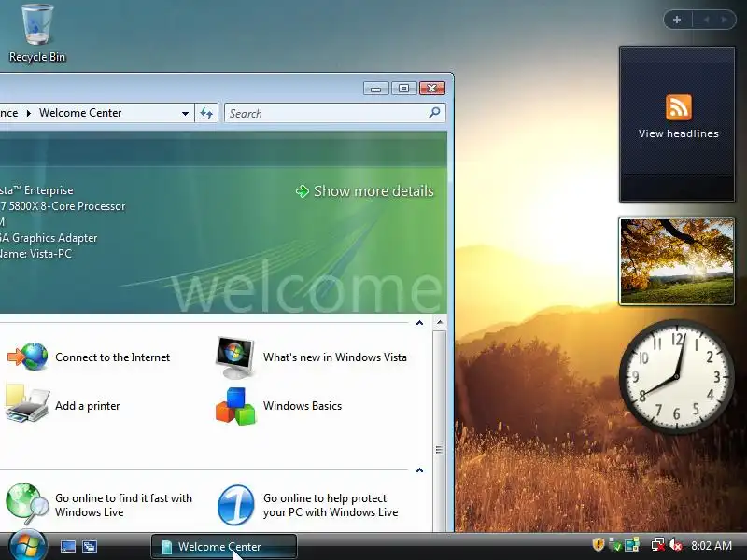Click the analog clock gadget
This screenshot has width=747, height=560.
[x=676, y=376]
